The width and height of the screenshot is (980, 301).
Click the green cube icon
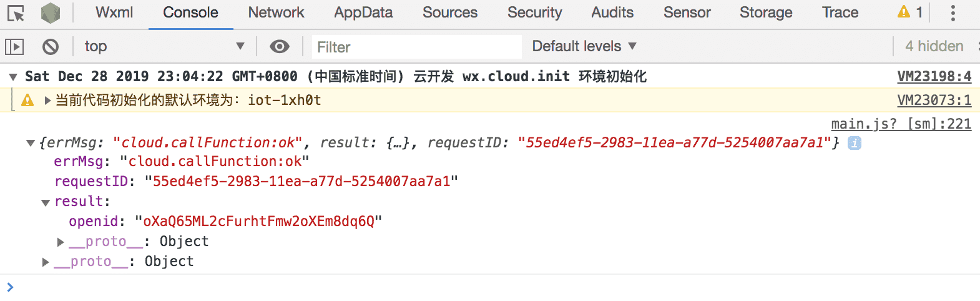click(x=51, y=13)
